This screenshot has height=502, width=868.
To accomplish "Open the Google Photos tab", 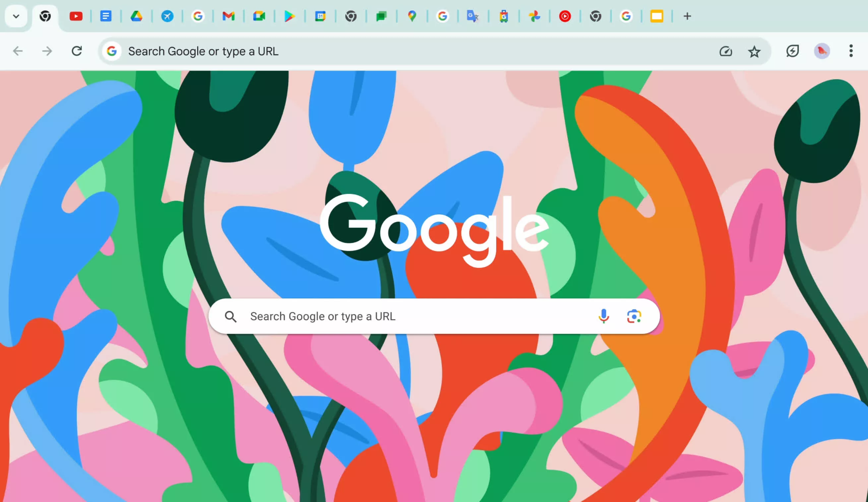I will 534,16.
